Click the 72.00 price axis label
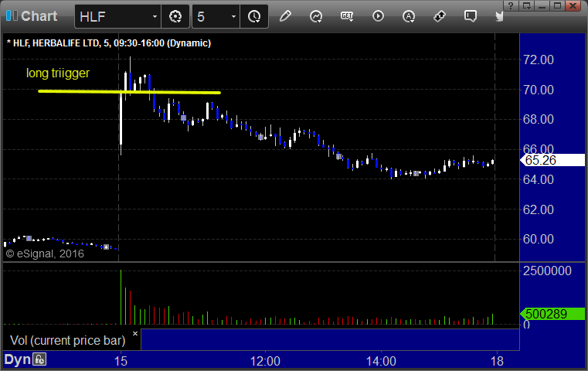 tap(538, 60)
